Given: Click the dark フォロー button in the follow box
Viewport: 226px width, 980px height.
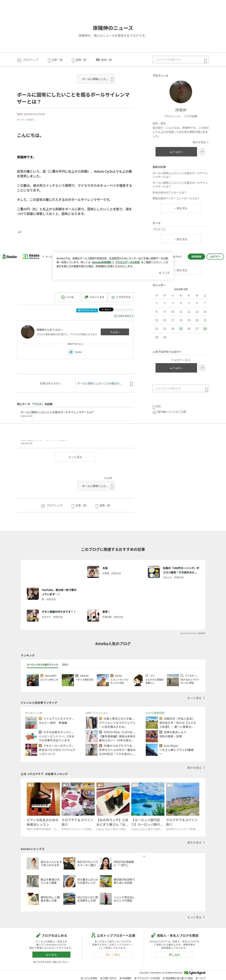Looking at the screenshot, I should (115, 332).
